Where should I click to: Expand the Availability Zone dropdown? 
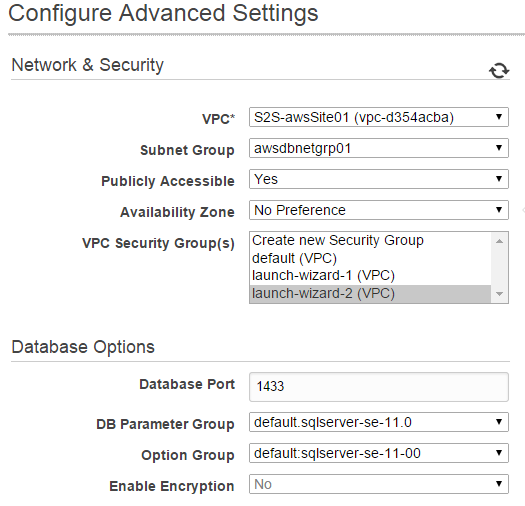coord(379,210)
